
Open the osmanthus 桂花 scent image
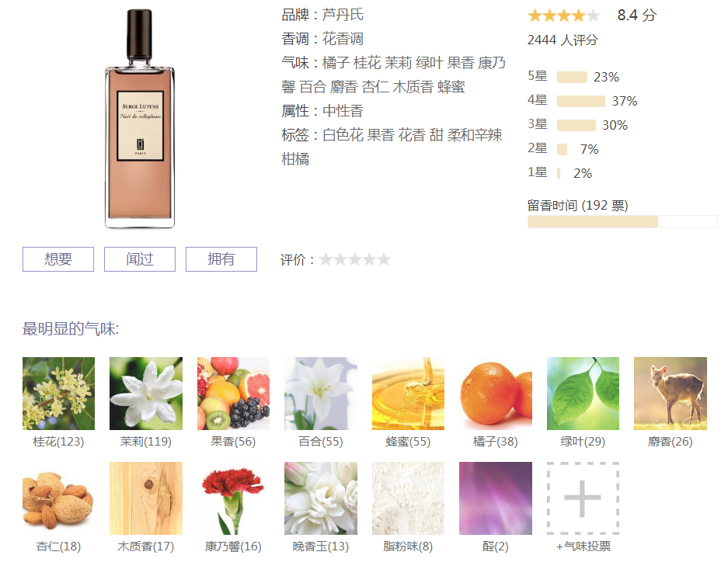(x=58, y=394)
